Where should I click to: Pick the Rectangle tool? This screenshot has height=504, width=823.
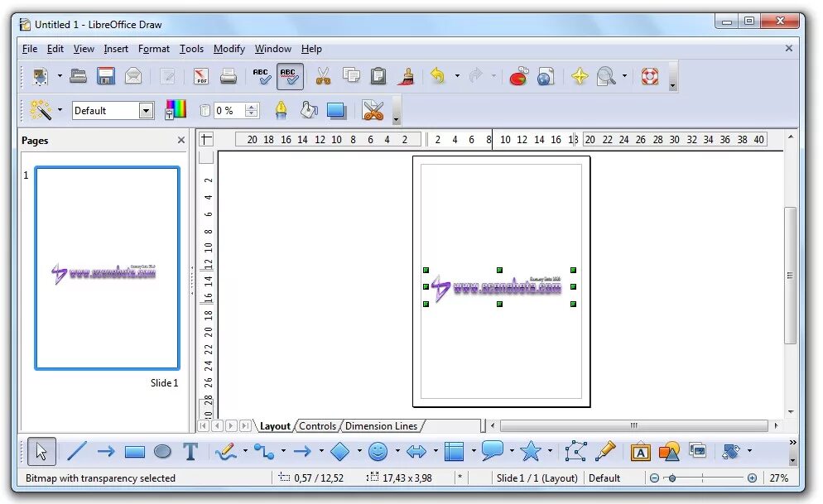pyautogui.click(x=135, y=452)
